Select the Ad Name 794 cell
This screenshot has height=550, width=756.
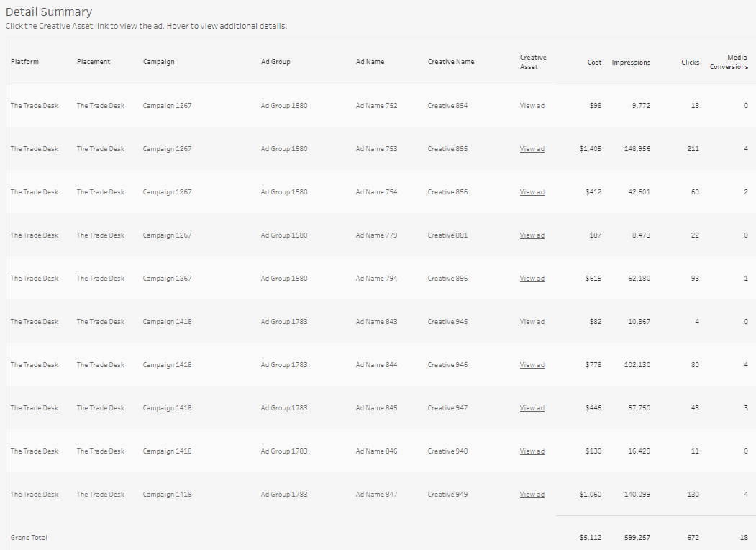(x=376, y=279)
